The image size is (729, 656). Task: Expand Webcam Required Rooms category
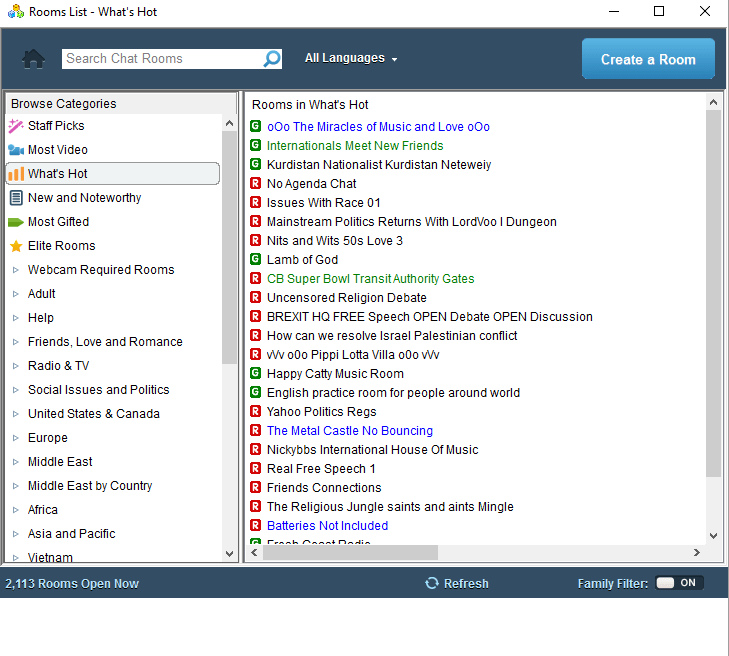pos(16,270)
